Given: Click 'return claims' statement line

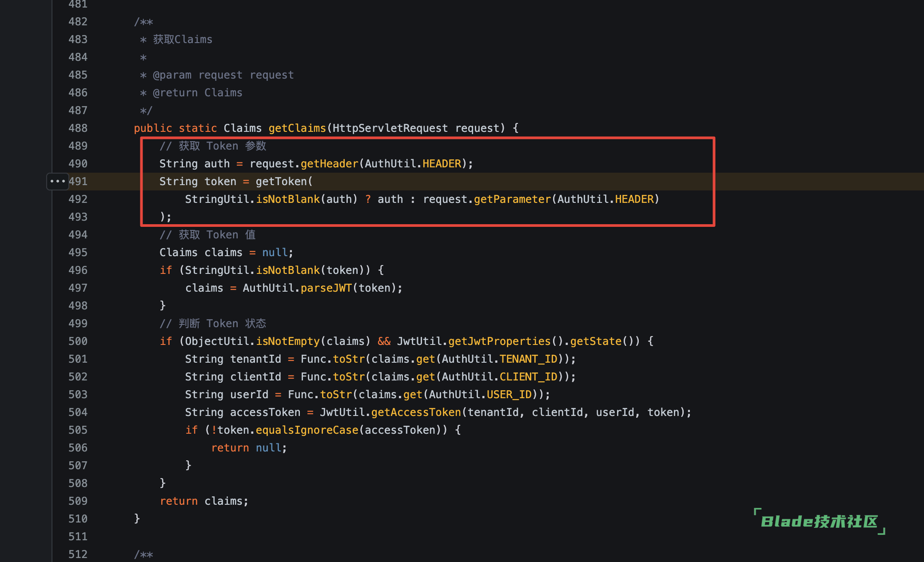Looking at the screenshot, I should tap(204, 501).
